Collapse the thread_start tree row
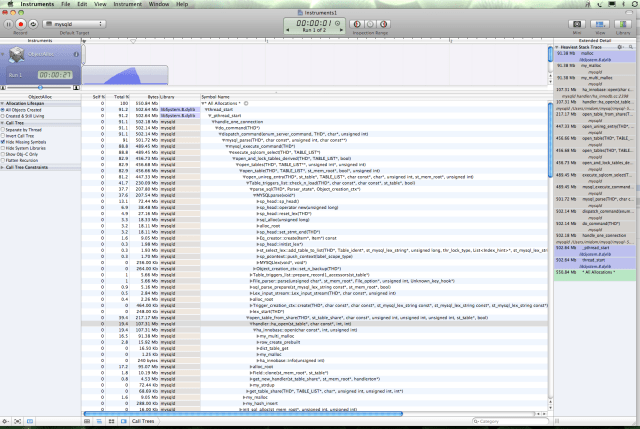The height and width of the screenshot is (429, 640). coord(206,110)
